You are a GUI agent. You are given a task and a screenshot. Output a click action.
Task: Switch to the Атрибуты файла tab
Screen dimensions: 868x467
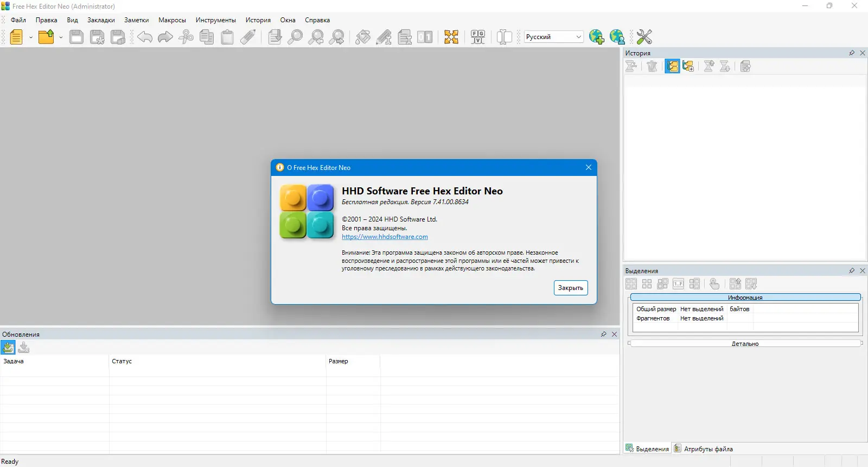pos(704,449)
